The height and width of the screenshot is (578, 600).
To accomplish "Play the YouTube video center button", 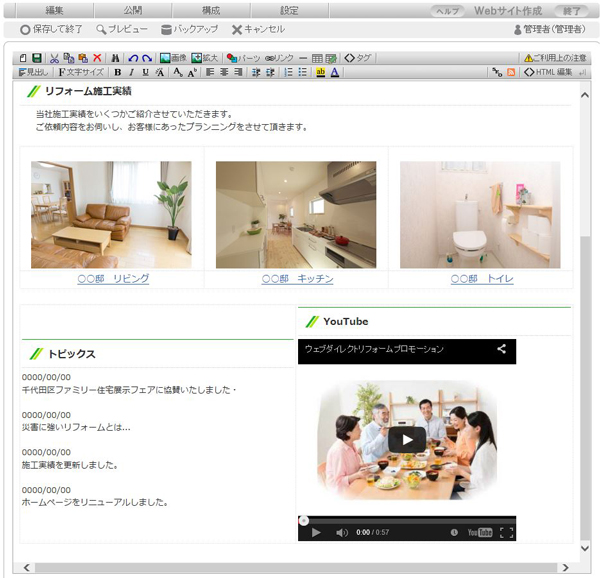I will pyautogui.click(x=407, y=440).
